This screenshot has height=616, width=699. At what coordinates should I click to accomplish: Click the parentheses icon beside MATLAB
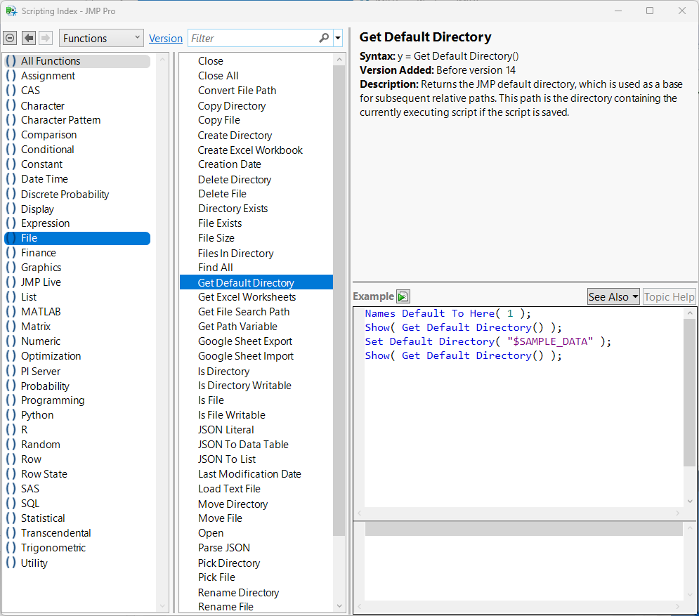click(11, 312)
